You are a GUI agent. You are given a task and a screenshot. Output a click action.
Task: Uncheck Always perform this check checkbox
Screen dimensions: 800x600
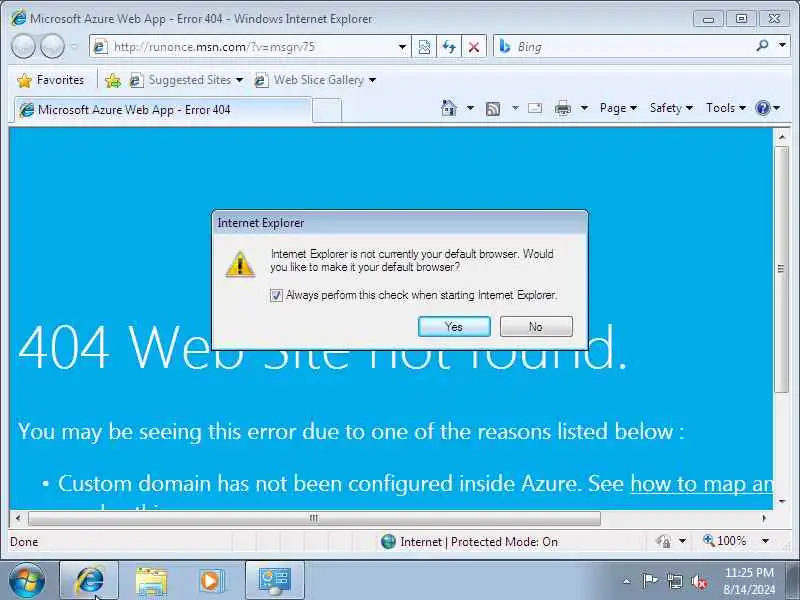coord(276,295)
